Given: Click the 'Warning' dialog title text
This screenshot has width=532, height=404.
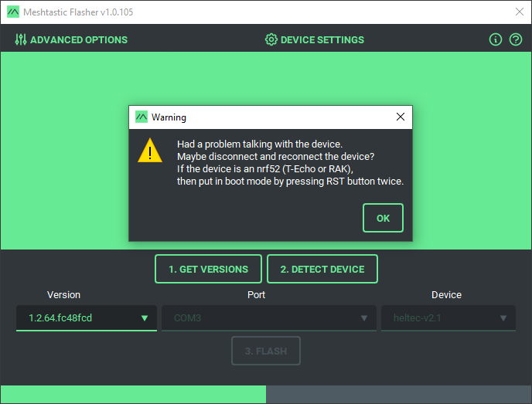Looking at the screenshot, I should pos(169,117).
